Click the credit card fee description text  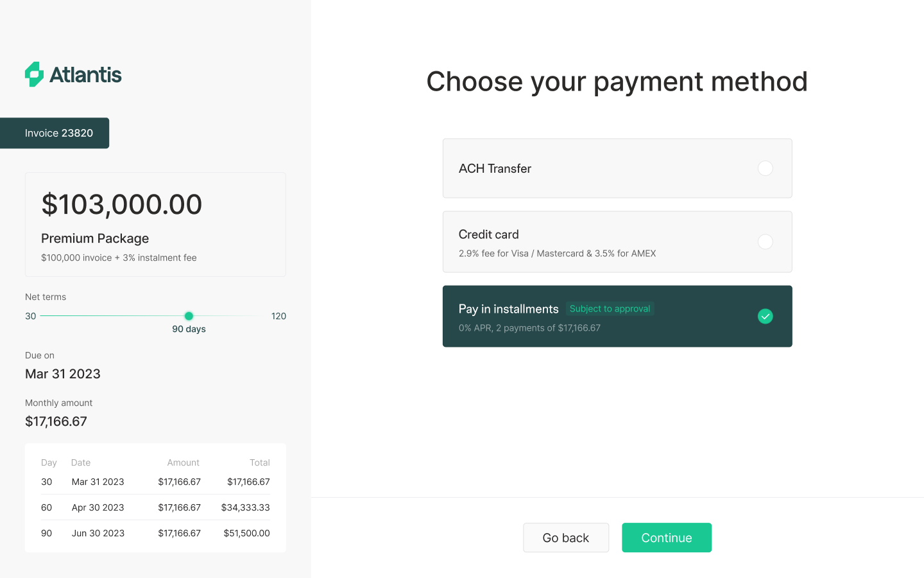[558, 253]
